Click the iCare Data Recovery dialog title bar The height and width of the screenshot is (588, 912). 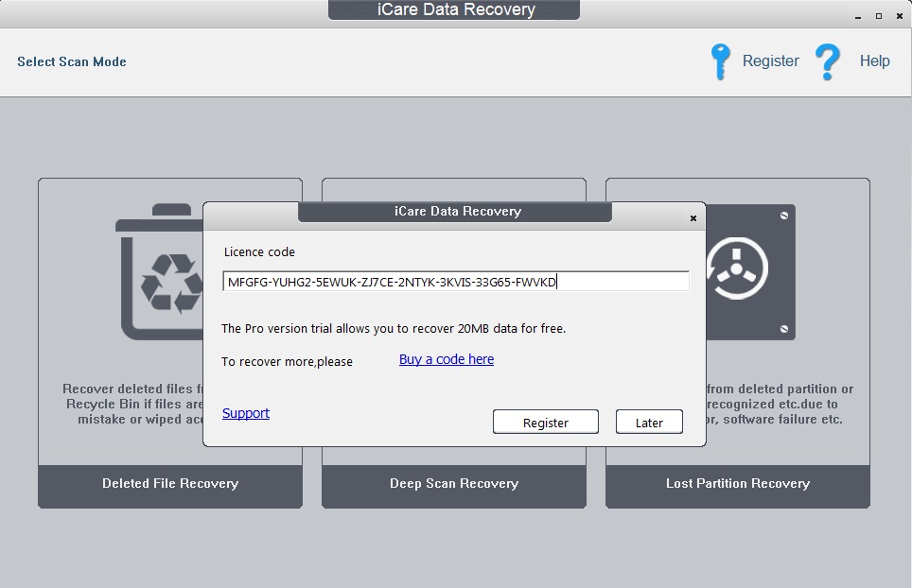point(454,212)
